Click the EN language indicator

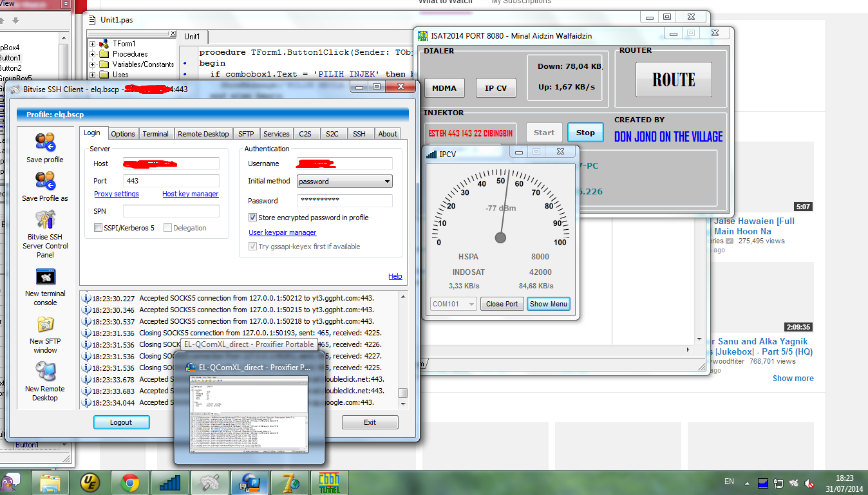click(729, 481)
